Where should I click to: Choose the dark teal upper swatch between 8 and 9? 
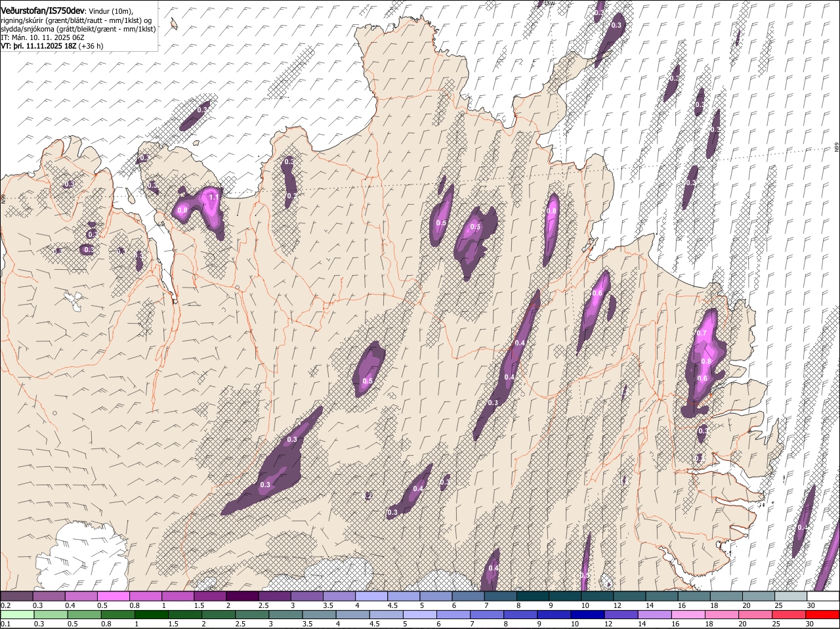pos(532,596)
